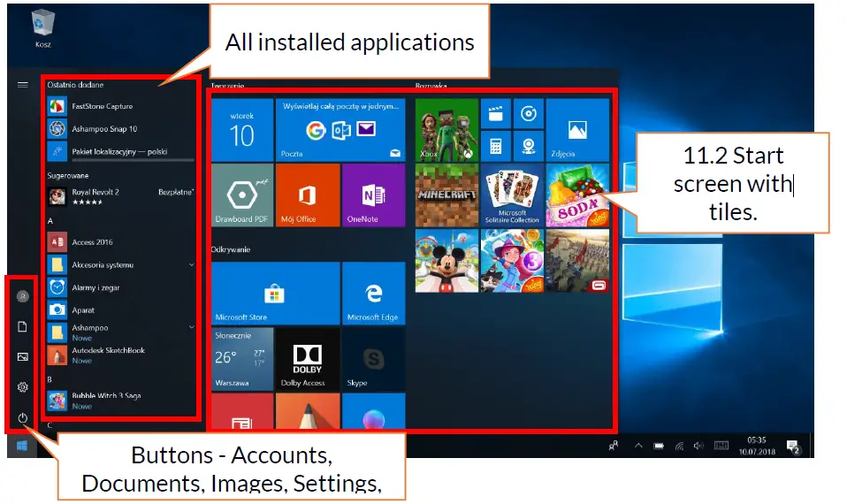Open Autodesk SketchBook

pyautogui.click(x=120, y=355)
